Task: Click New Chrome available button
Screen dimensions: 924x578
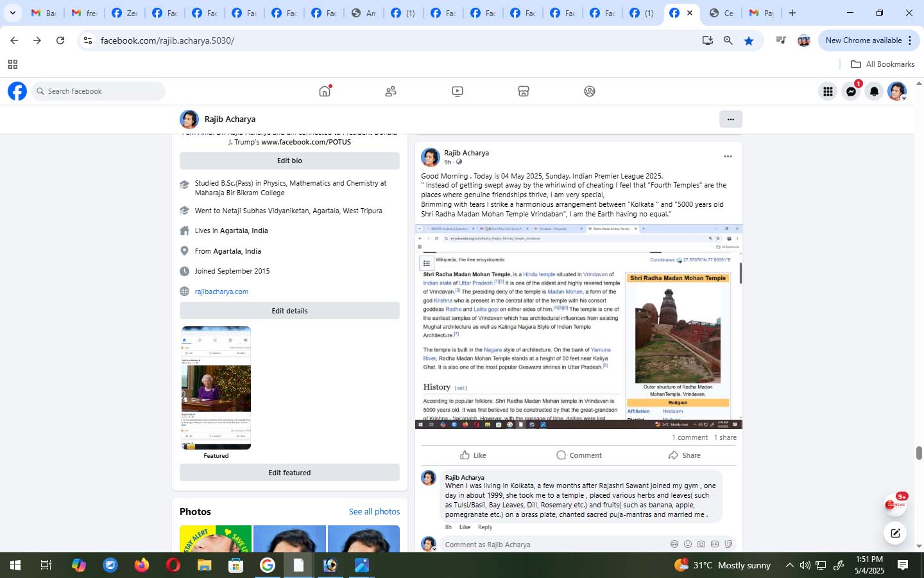Action: tap(869, 40)
